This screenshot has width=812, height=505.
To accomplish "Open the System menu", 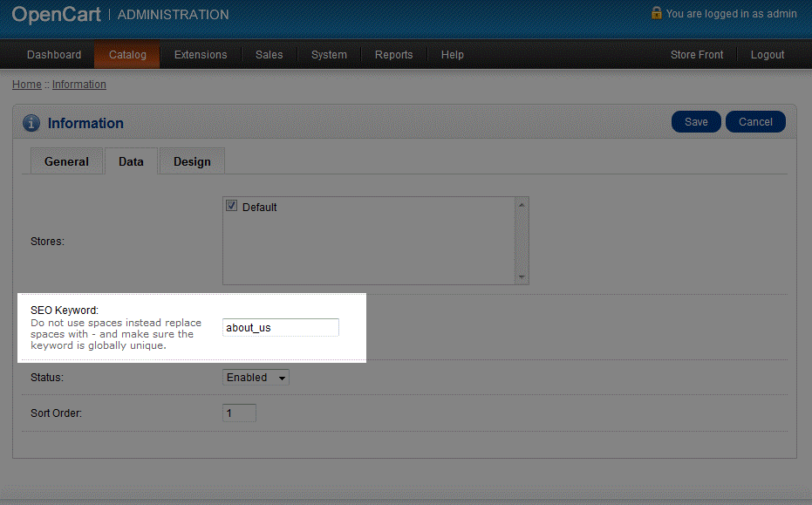I will (329, 55).
